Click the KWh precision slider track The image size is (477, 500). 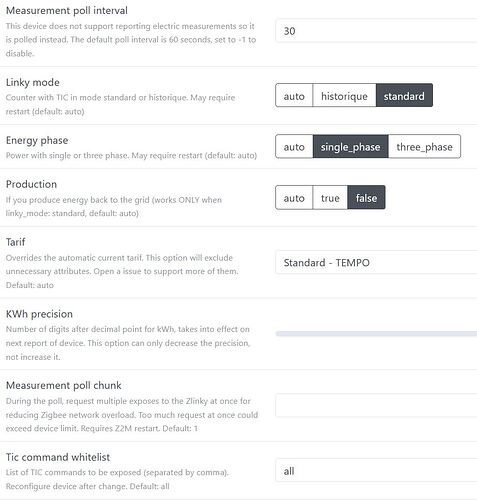pyautogui.click(x=376, y=334)
